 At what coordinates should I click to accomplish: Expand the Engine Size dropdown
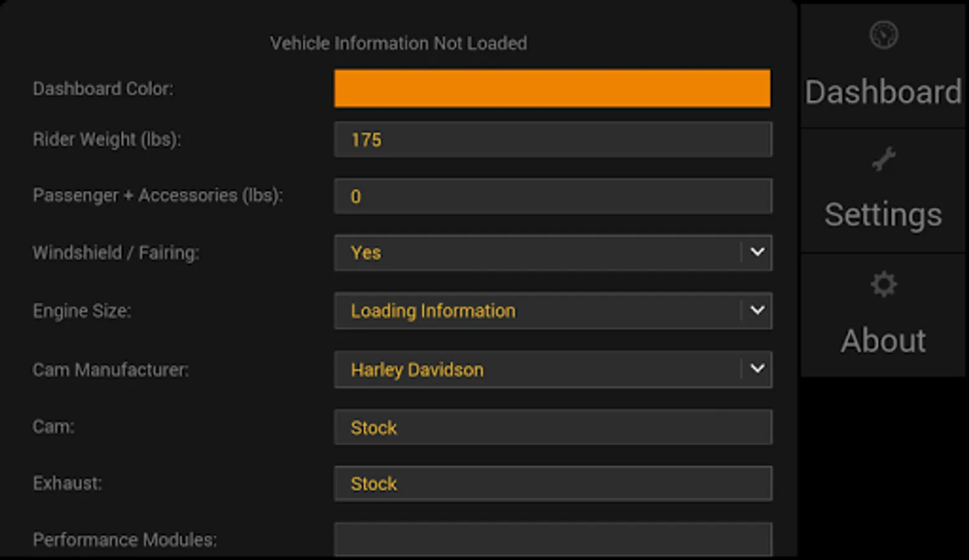535,310
